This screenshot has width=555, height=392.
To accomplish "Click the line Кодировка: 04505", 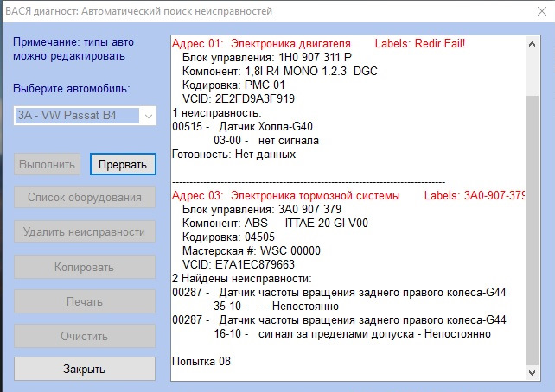I will click(228, 237).
